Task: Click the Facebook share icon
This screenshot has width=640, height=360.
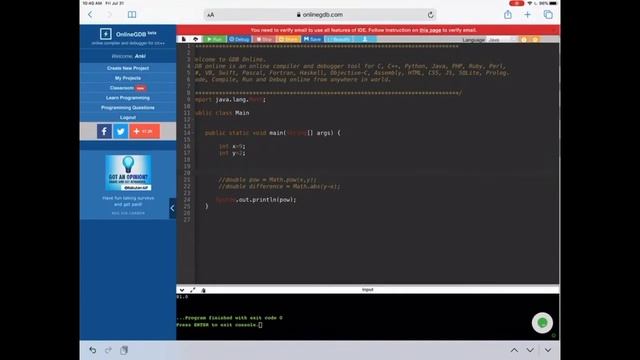Action: (x=104, y=131)
